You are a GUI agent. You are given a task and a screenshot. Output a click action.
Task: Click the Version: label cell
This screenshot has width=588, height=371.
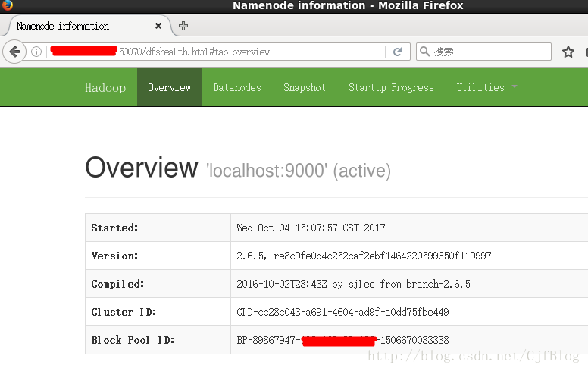click(158, 256)
